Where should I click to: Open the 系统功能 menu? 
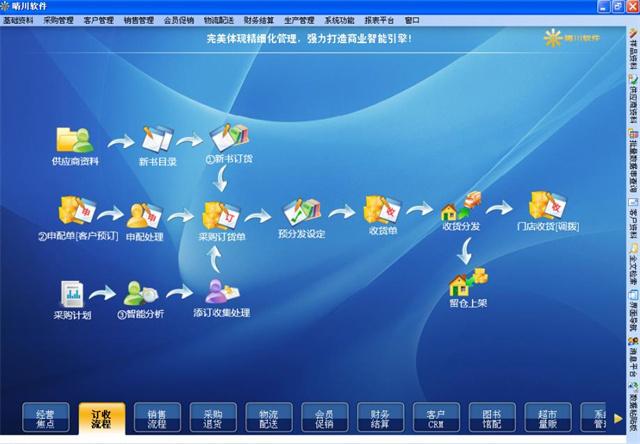point(339,20)
